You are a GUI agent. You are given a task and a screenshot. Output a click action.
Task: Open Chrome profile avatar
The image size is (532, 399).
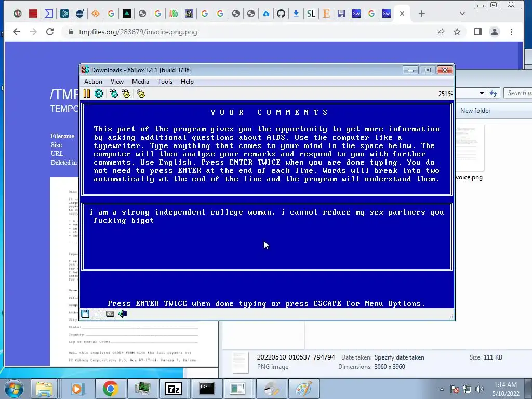(495, 32)
